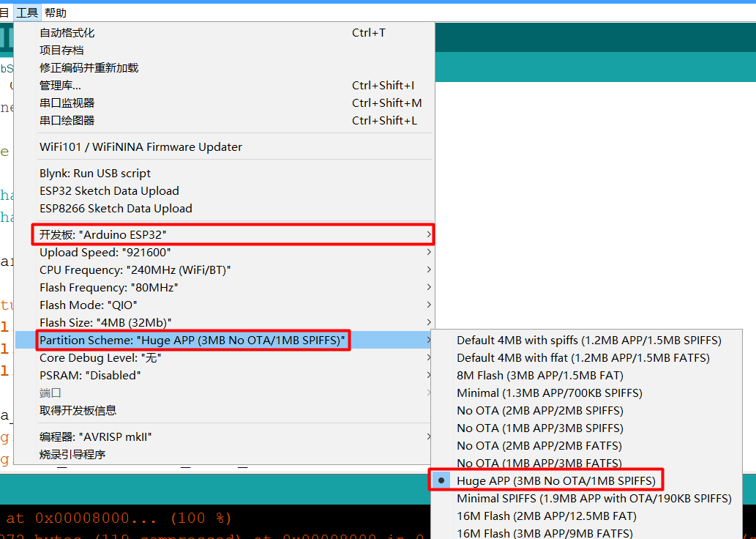Expand Flash Size "4MB (32Mb)" submenu
Image resolution: width=756 pixels, height=539 pixels.
pyautogui.click(x=224, y=322)
